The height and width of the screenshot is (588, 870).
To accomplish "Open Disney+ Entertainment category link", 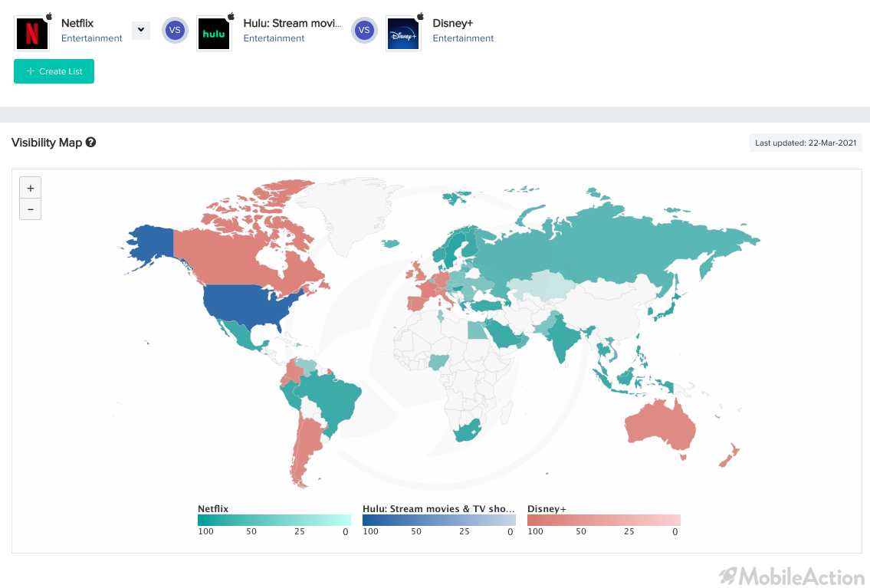I will click(x=463, y=38).
